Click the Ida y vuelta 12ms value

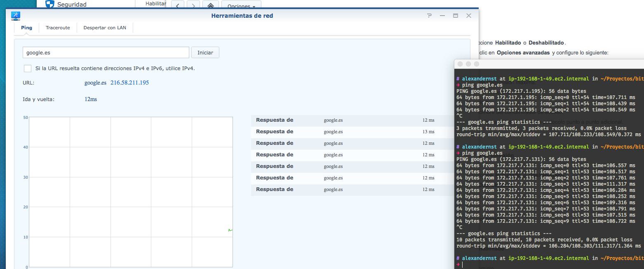[x=91, y=99]
